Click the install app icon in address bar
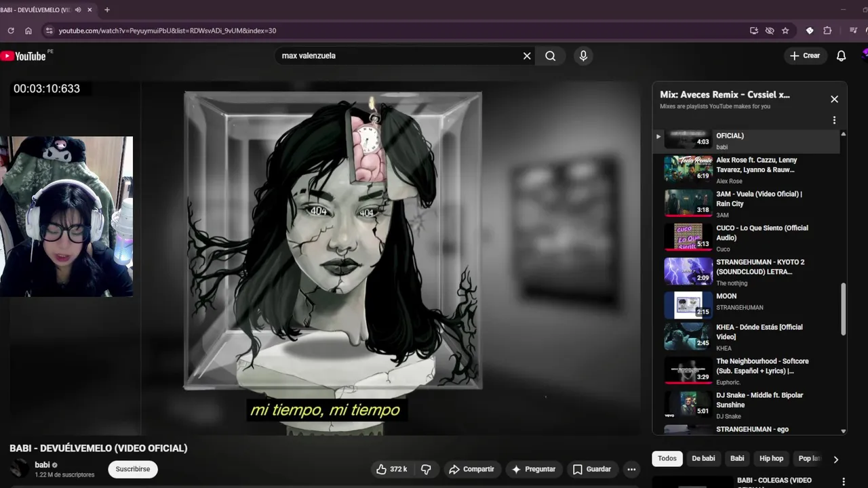 click(x=754, y=30)
